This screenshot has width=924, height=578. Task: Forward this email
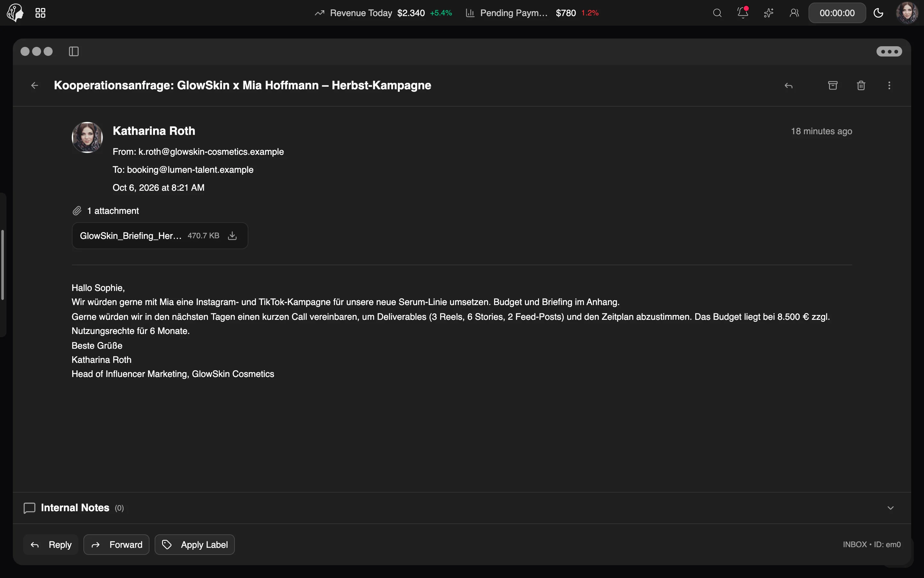point(116,545)
